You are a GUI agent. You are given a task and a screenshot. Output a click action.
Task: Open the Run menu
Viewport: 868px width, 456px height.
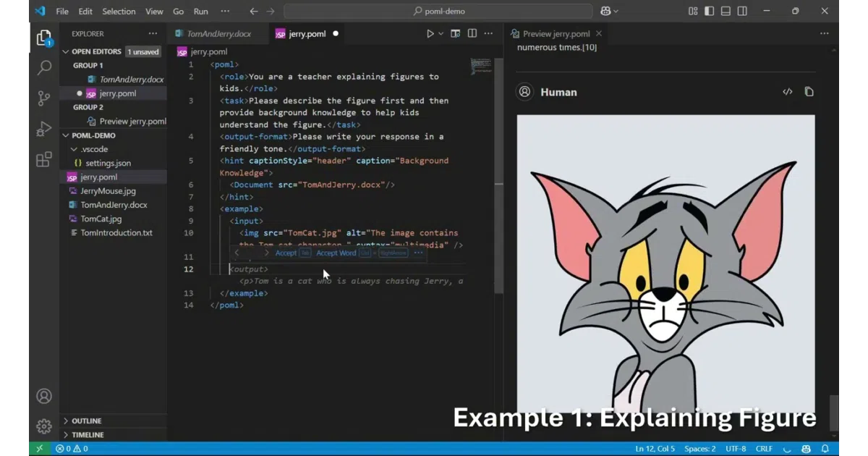click(x=201, y=11)
